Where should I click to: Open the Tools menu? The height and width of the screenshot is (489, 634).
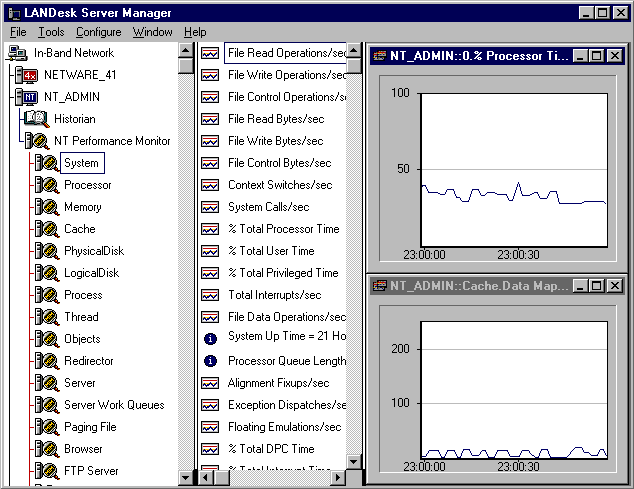click(51, 32)
